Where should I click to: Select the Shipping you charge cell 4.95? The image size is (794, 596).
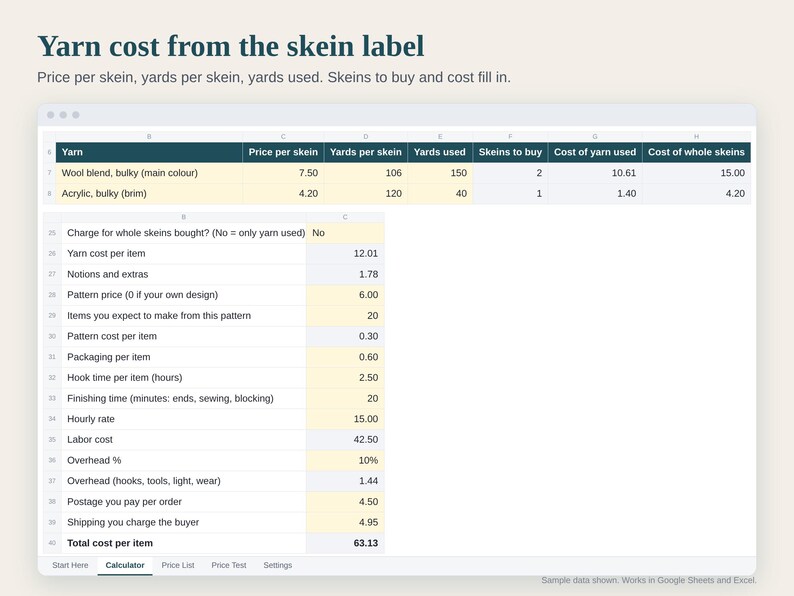coord(345,523)
